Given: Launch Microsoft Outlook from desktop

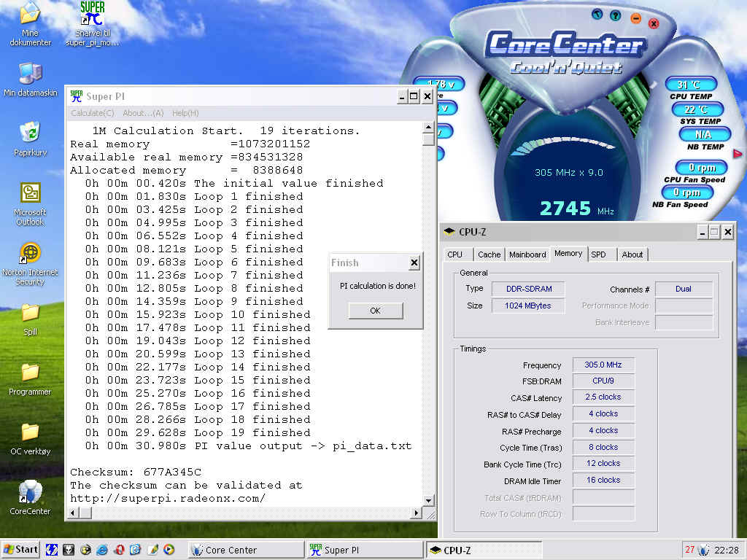Looking at the screenshot, I should coord(30,204).
